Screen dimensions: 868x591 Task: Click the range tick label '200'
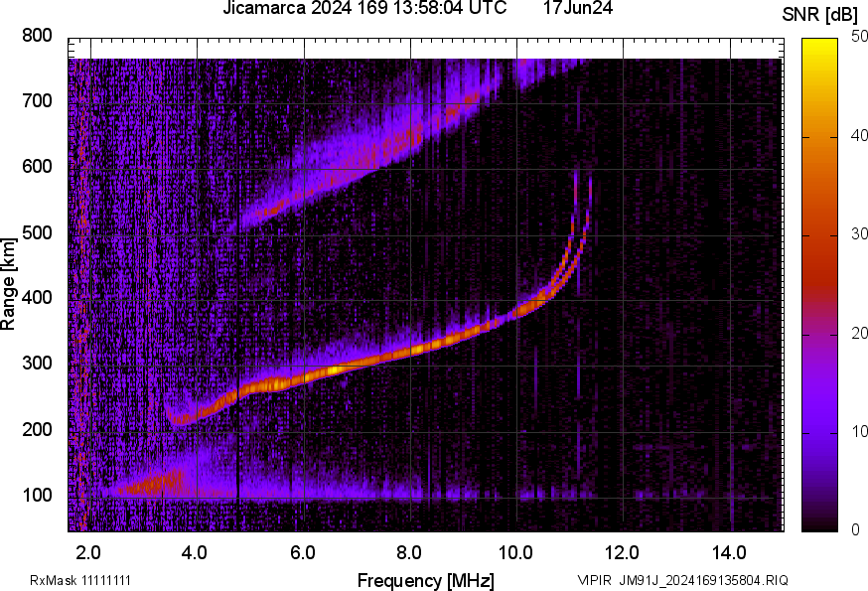(x=37, y=429)
